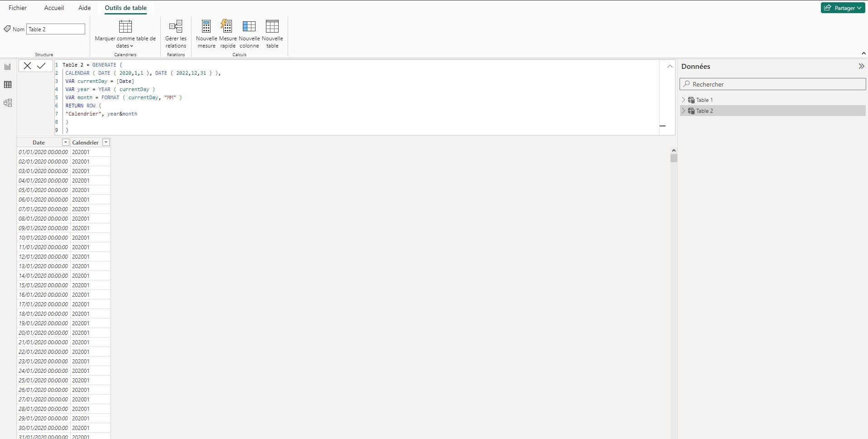Open Gérer les relations
This screenshot has width=868, height=439.
176,34
